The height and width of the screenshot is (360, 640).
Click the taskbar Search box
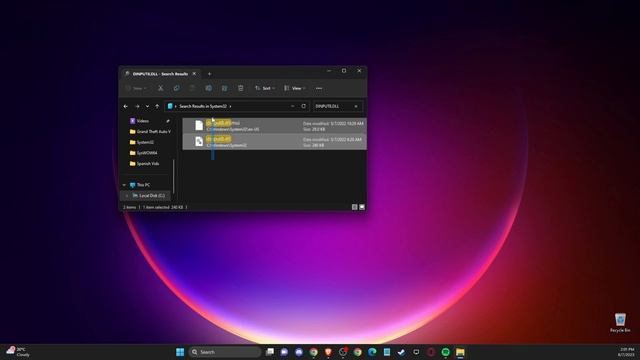click(224, 352)
